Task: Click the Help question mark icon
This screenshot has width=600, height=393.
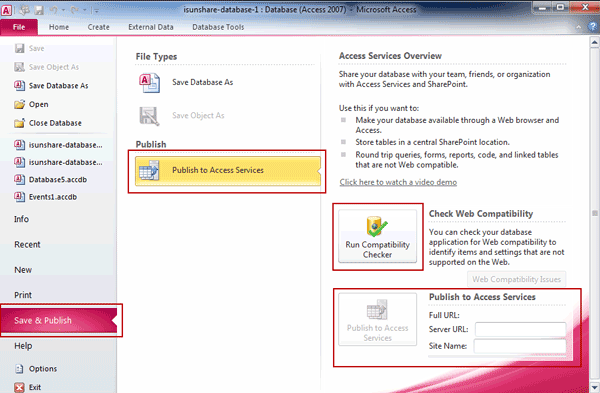Action: coord(592,27)
